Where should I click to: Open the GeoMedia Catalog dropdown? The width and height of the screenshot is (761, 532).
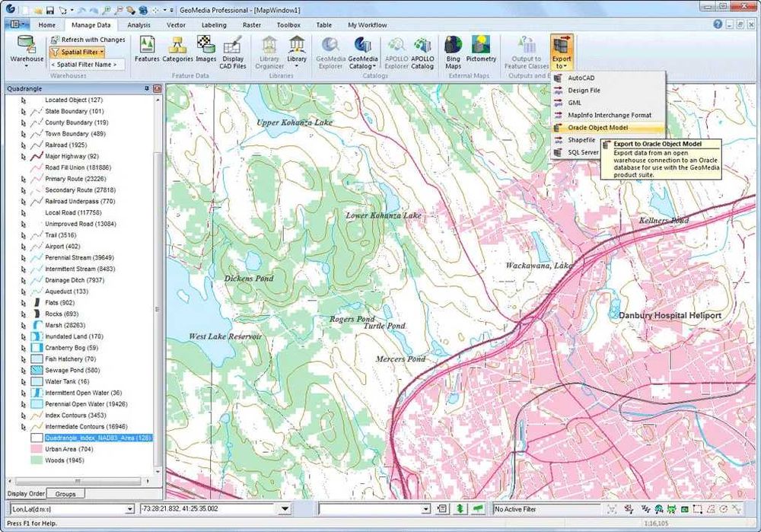[x=374, y=66]
